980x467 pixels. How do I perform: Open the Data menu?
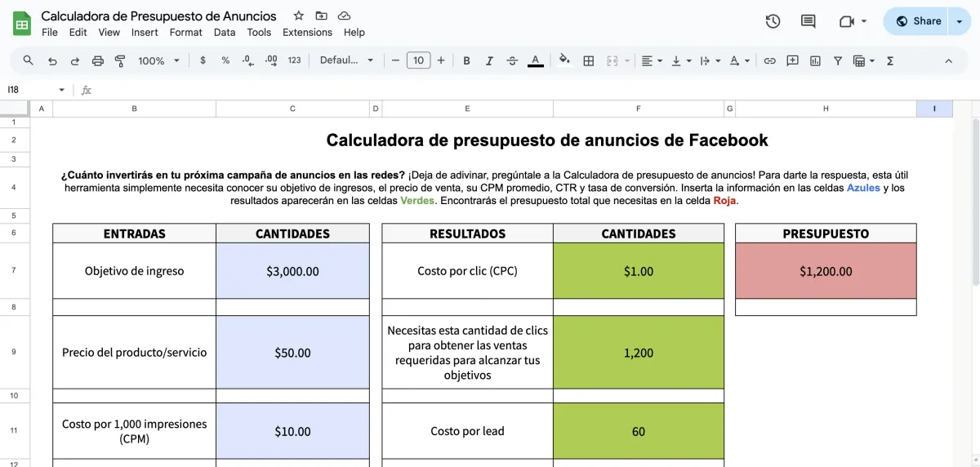[x=225, y=33]
